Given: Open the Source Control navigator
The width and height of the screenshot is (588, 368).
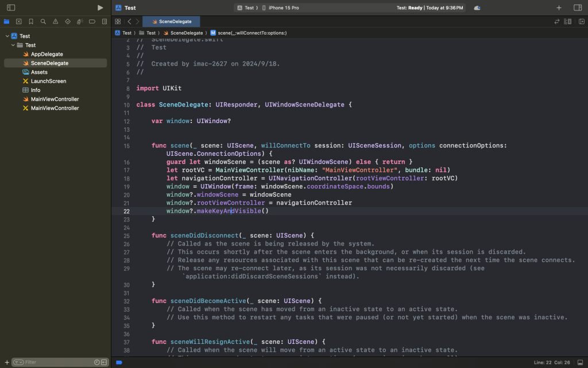Looking at the screenshot, I should pos(19,21).
